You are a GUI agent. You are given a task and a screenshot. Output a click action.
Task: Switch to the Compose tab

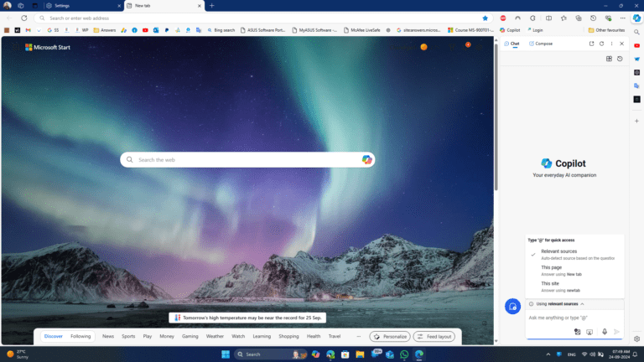(541, 44)
